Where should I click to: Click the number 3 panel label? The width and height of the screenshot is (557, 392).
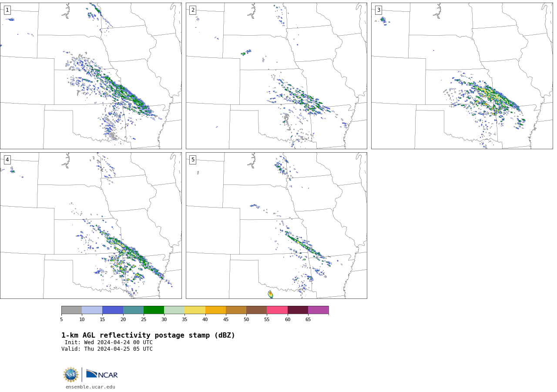378,10
